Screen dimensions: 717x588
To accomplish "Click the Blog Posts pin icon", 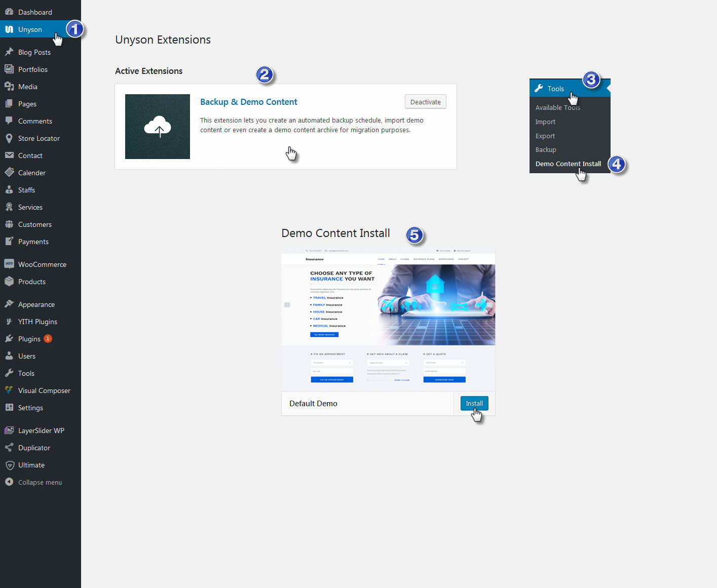I will (9, 52).
